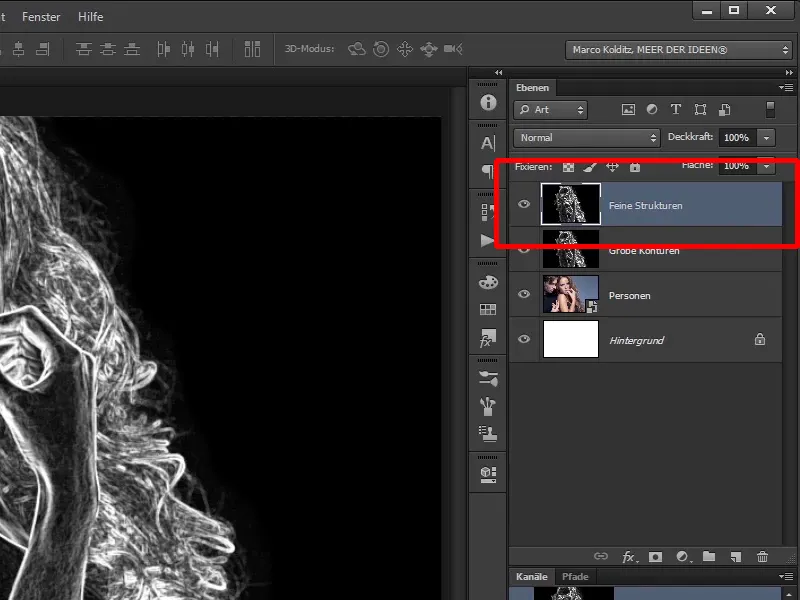Add a layer mask
The width and height of the screenshot is (800, 600).
click(655, 557)
